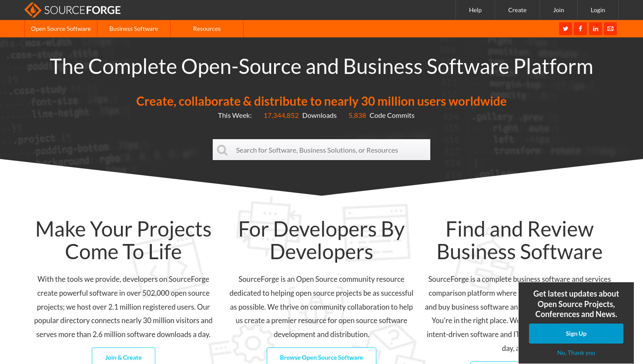Click the orange Create, collaborate & distribute tagline
The width and height of the screenshot is (643, 364).
pos(321,101)
